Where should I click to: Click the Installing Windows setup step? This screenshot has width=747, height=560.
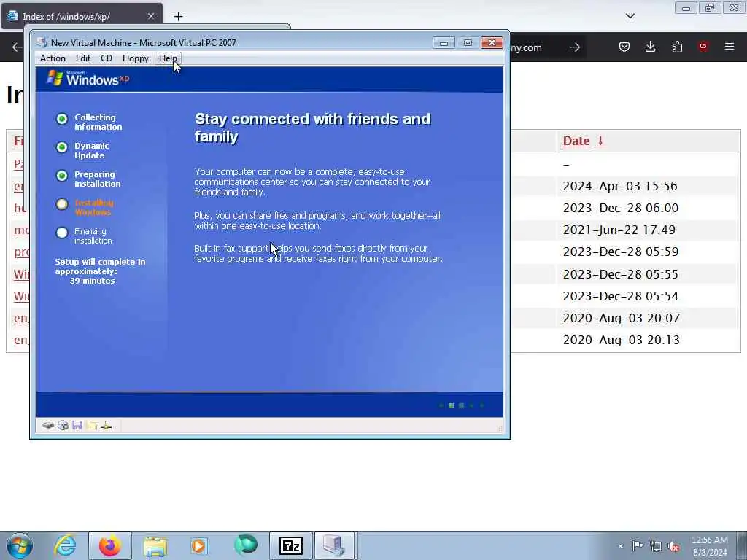pyautogui.click(x=94, y=207)
